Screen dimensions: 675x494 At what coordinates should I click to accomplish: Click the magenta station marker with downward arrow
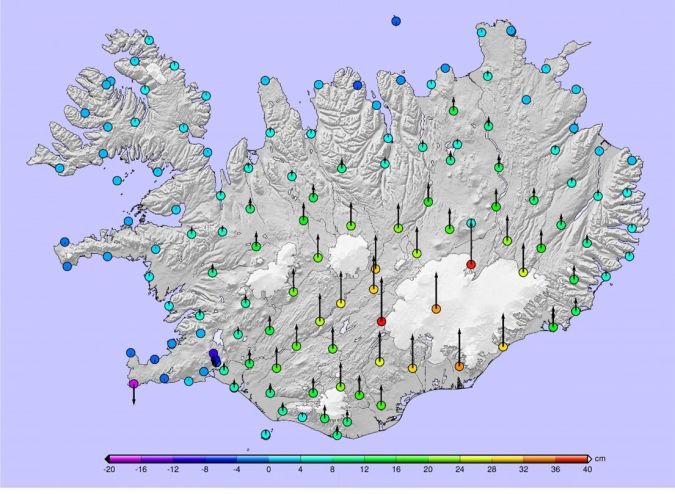[x=133, y=383]
